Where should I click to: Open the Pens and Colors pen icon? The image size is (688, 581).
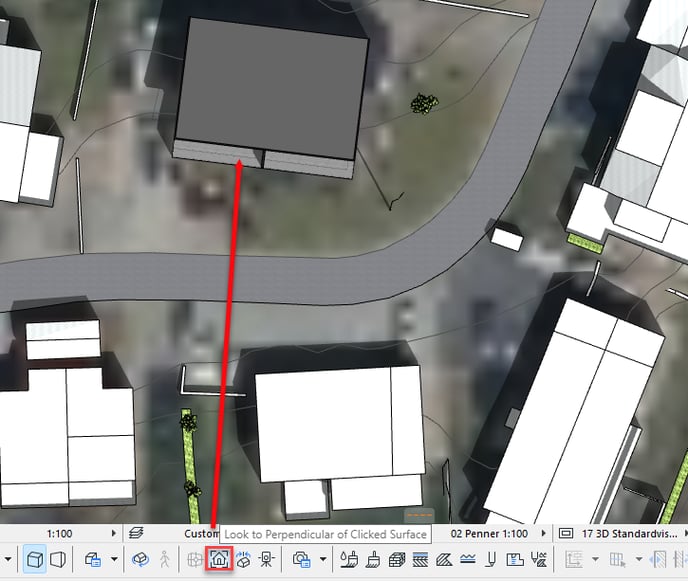point(491,559)
